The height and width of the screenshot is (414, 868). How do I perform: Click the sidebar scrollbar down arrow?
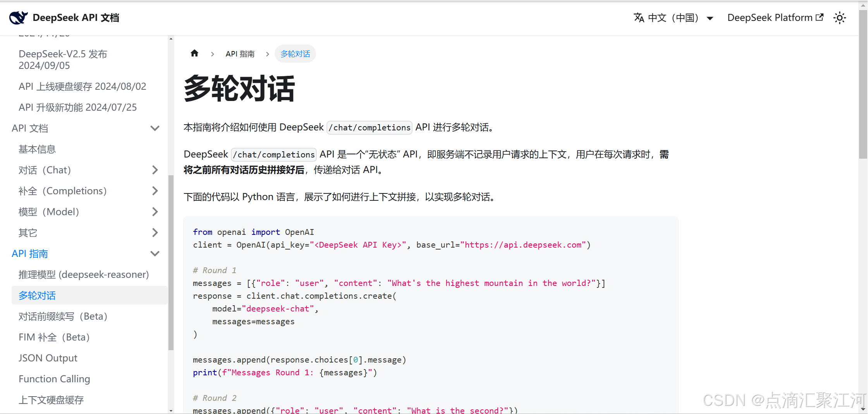(171, 411)
